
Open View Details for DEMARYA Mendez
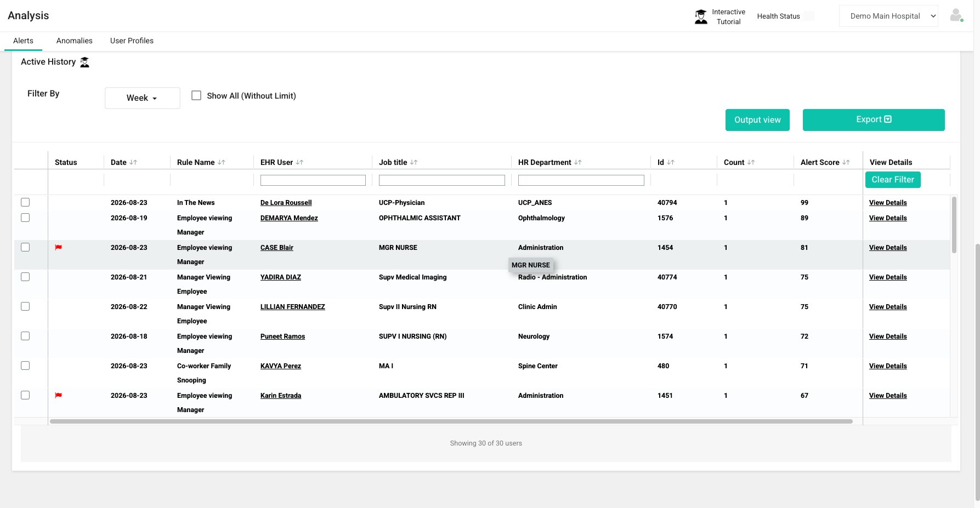pyautogui.click(x=888, y=218)
